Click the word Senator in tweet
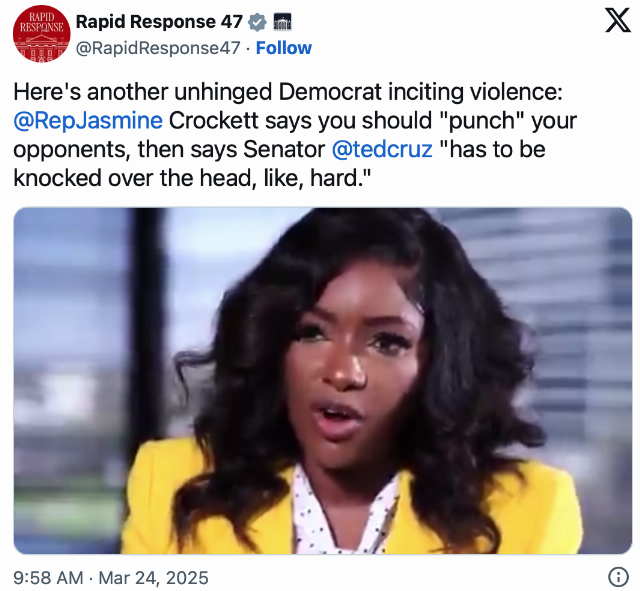The image size is (640, 591). point(284,149)
